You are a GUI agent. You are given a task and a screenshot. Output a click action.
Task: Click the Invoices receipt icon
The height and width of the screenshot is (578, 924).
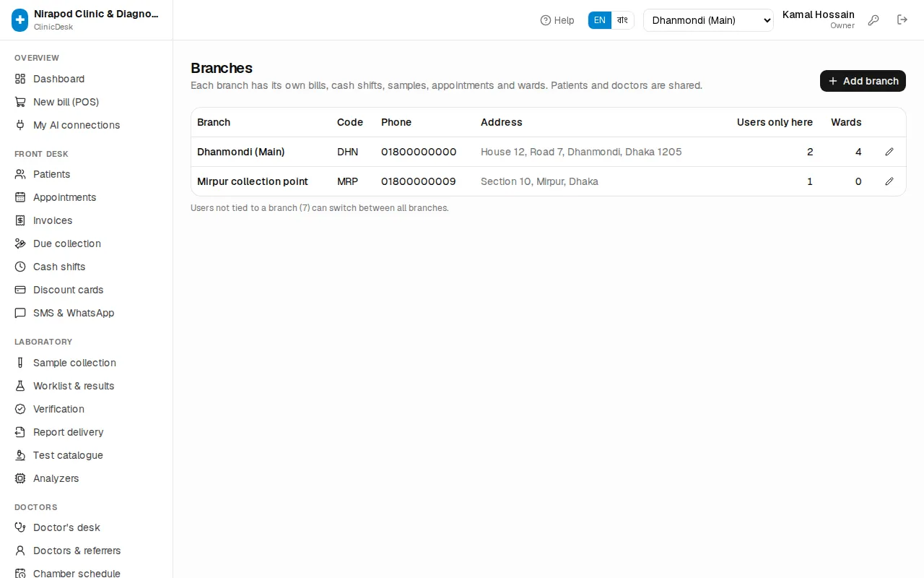(20, 220)
